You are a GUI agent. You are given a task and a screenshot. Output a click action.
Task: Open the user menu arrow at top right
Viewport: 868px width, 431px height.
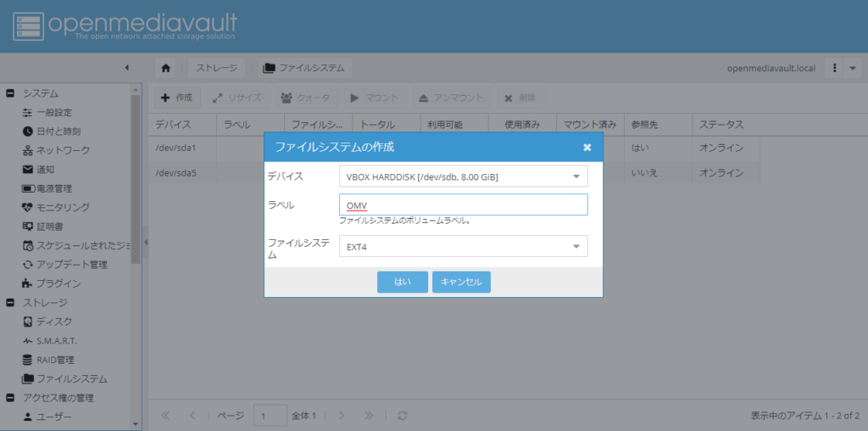coord(852,68)
